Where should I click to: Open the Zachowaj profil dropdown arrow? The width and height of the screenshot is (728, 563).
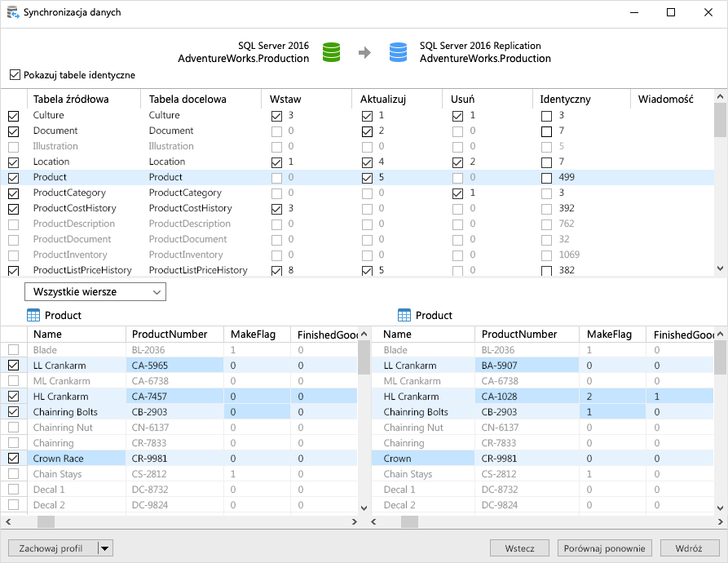105,548
